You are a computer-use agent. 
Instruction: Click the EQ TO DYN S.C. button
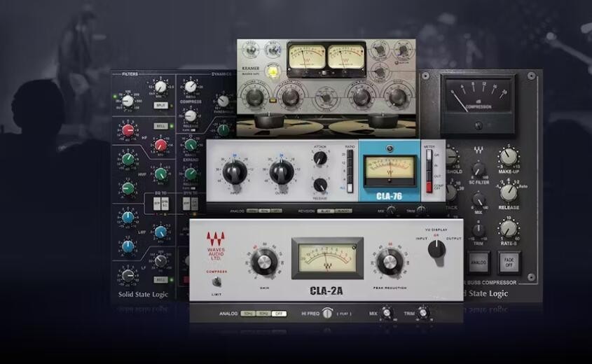[165, 204]
